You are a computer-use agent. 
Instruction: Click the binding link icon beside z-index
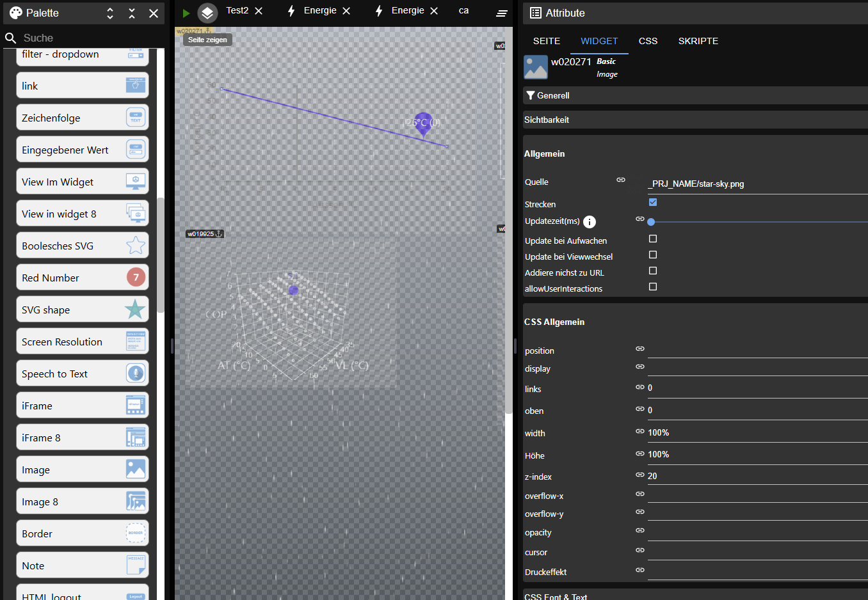coord(639,475)
